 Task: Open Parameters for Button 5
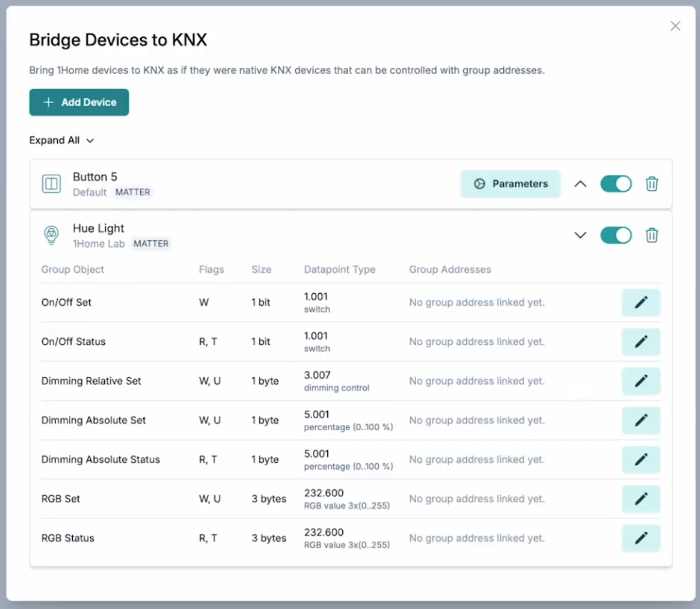(x=510, y=184)
